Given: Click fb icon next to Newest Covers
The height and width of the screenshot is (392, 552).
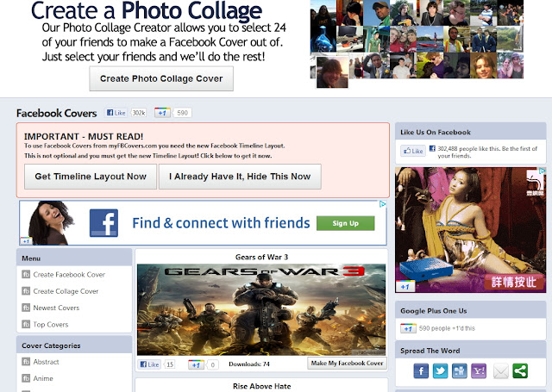Looking at the screenshot, I should [26, 308].
